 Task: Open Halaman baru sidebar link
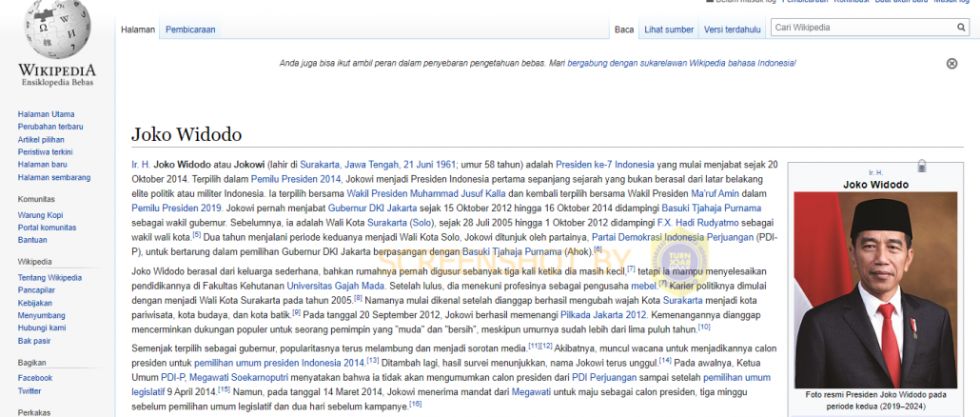click(42, 165)
